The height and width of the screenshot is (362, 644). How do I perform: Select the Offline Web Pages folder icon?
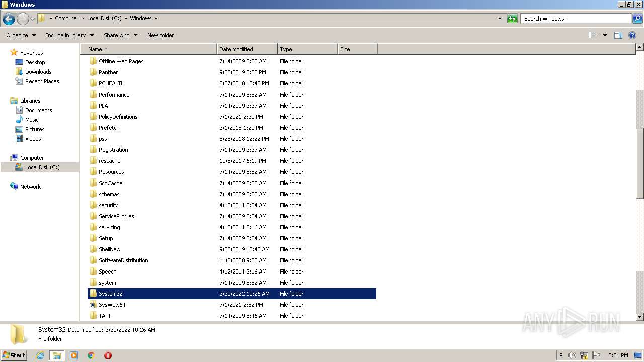[x=93, y=61]
